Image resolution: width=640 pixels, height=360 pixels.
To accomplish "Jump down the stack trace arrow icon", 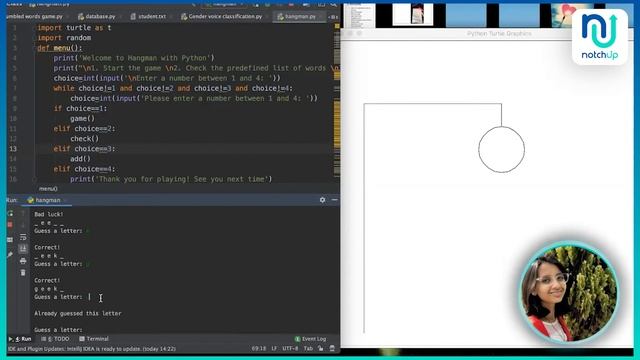I will (x=23, y=225).
